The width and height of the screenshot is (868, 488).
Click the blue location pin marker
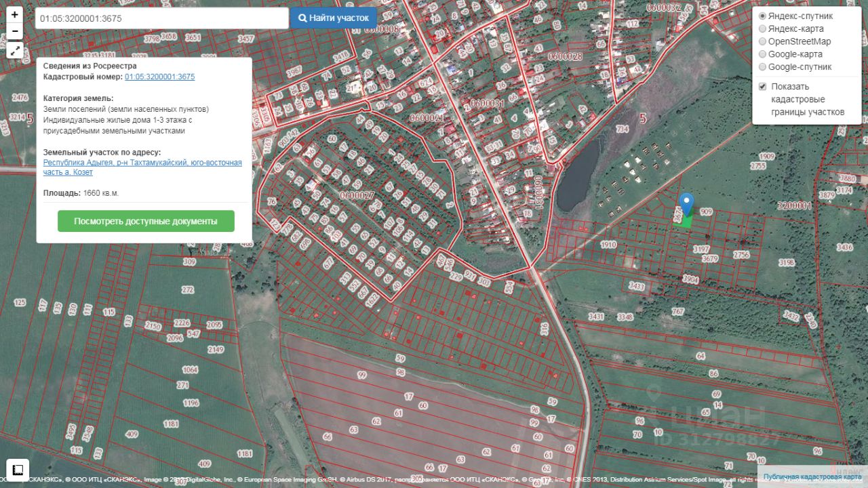click(686, 204)
